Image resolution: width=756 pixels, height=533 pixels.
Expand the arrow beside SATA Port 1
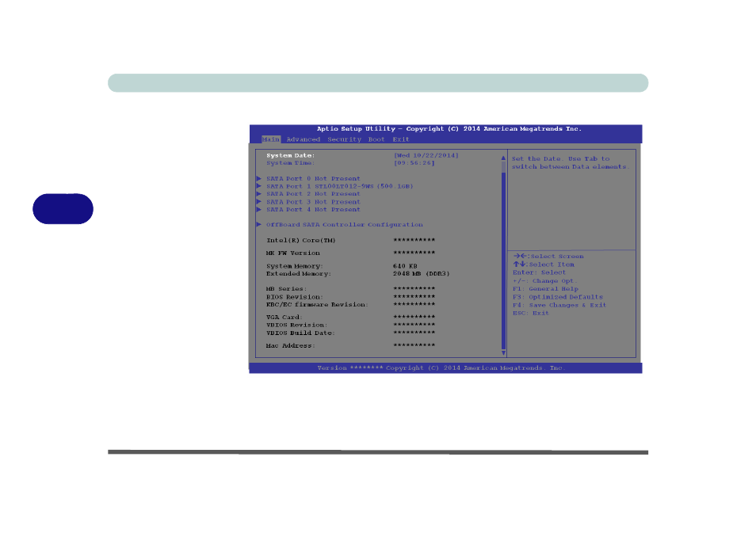(259, 186)
